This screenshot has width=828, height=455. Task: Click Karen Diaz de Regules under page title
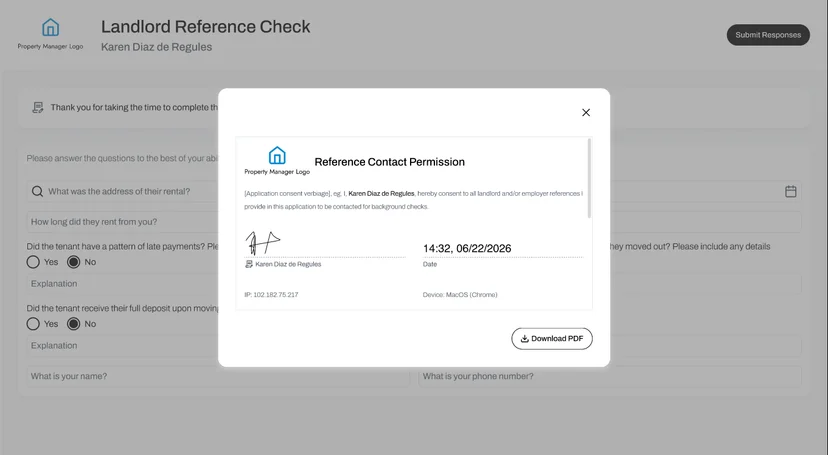pos(156,47)
